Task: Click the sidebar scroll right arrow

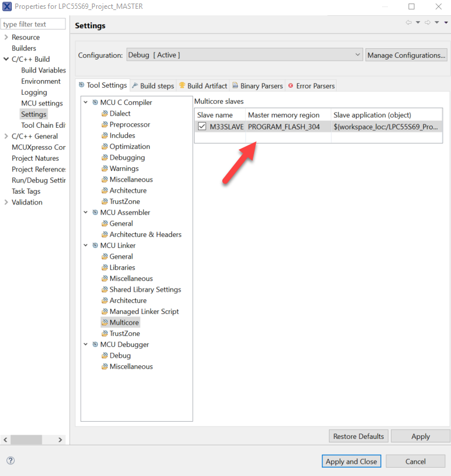Action: [x=60, y=439]
